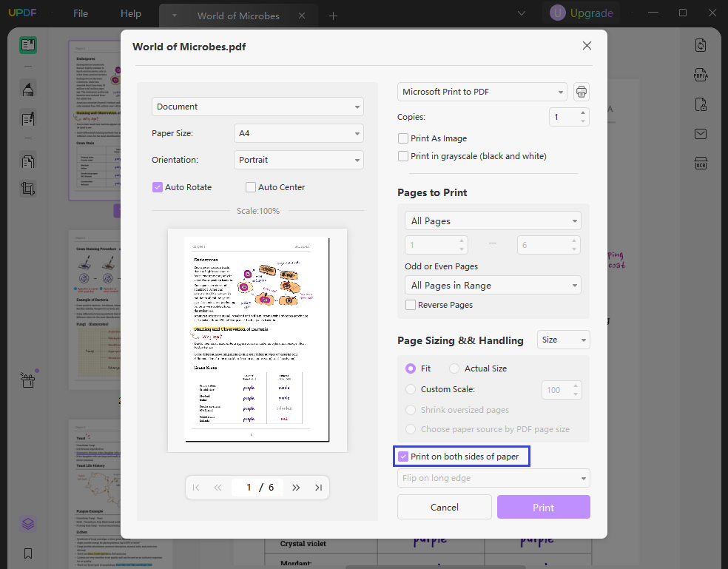Click the PDF/A export icon

(x=701, y=75)
